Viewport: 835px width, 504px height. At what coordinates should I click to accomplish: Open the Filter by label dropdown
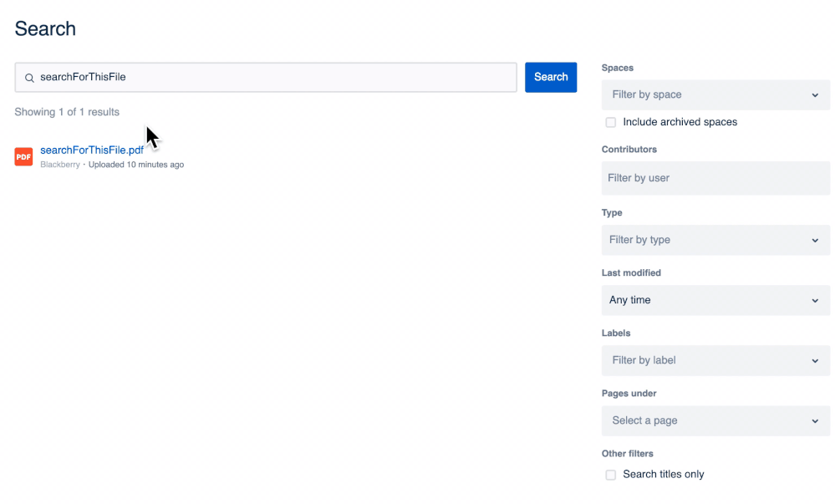(715, 360)
